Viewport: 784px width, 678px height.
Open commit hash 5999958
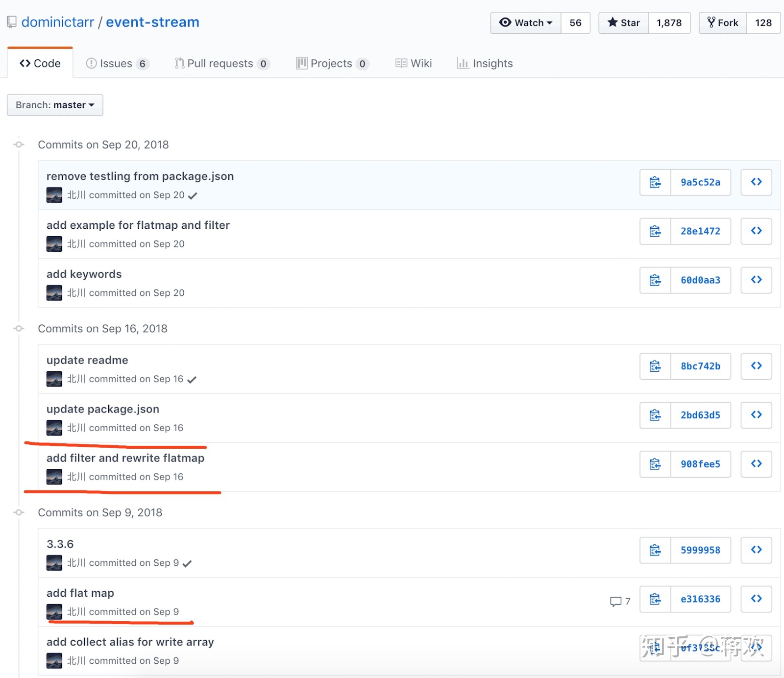coord(701,550)
